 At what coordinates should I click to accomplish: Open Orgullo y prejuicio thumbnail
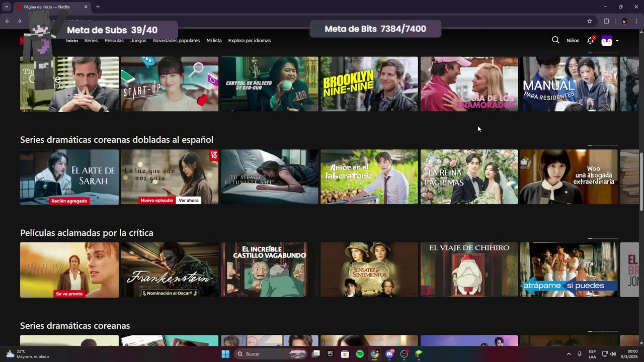pyautogui.click(x=69, y=270)
